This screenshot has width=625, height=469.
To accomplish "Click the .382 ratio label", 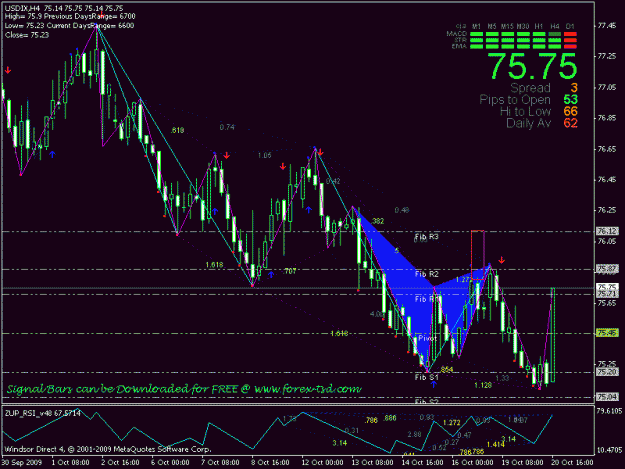I will (377, 221).
